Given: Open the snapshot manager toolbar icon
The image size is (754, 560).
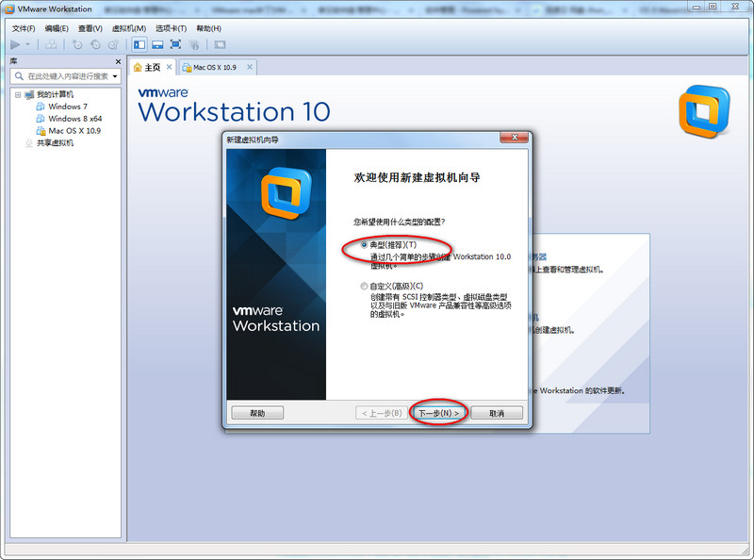Looking at the screenshot, I should (113, 44).
